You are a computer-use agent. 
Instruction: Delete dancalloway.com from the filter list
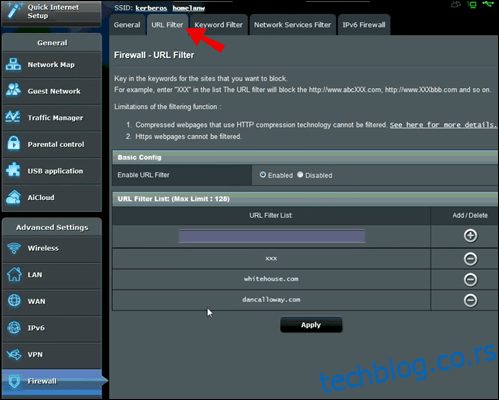coord(470,300)
